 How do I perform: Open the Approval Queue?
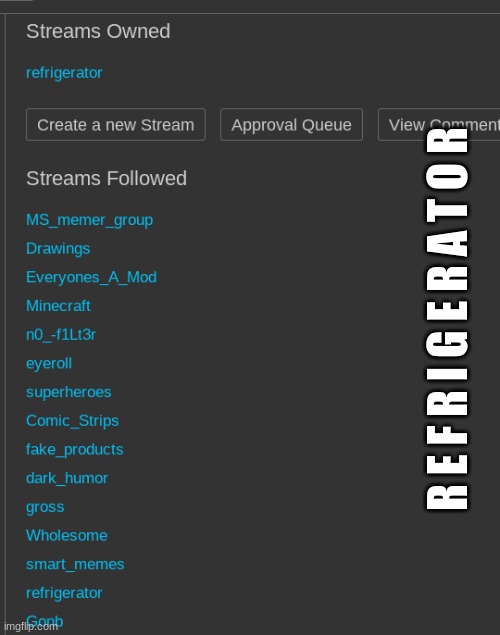(291, 125)
